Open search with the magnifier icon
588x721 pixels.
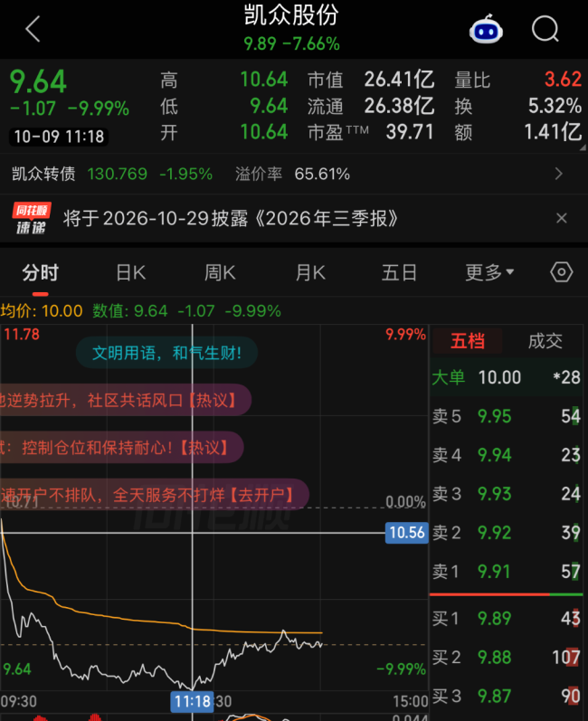(545, 29)
